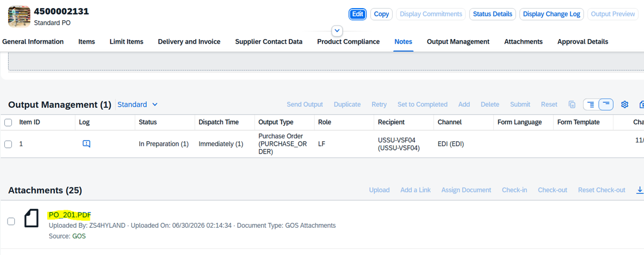Click the Item ID column header
Viewport: 644px width, 255px height.
pos(29,122)
